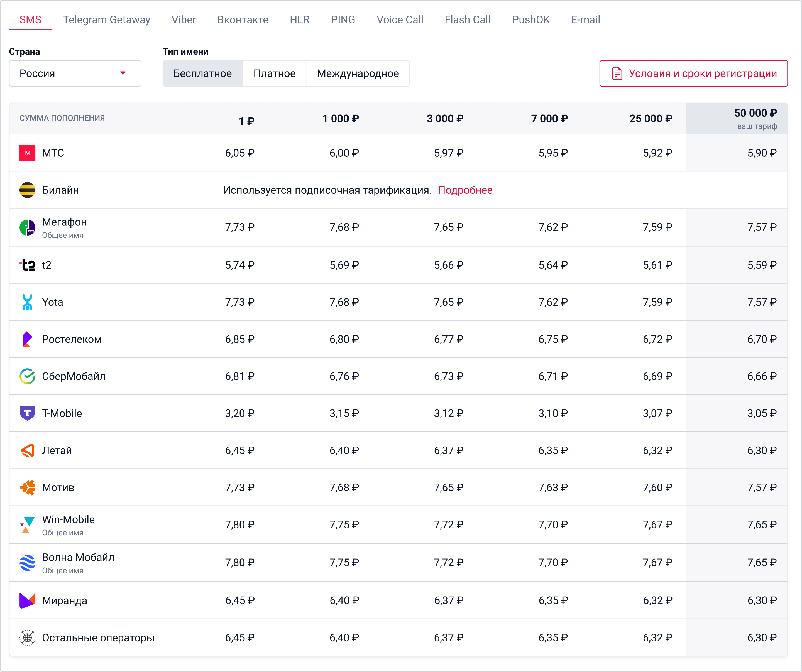Screen dimensions: 802x672
Task: Switch to the PushOK tab
Action: tap(531, 19)
